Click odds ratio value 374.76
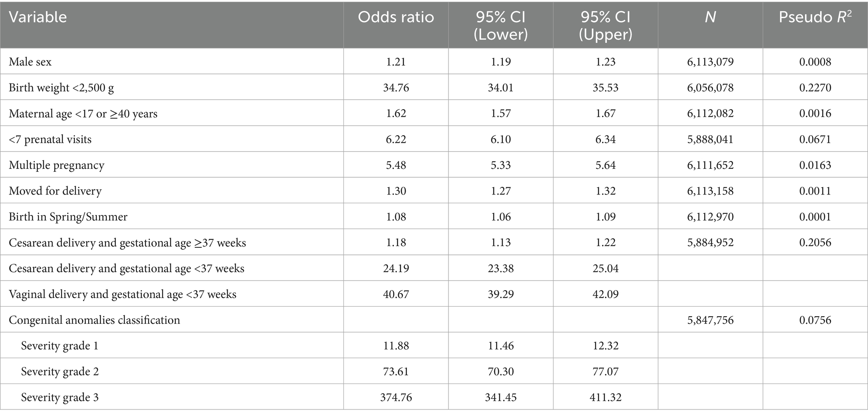This screenshot has width=868, height=417. (x=396, y=397)
